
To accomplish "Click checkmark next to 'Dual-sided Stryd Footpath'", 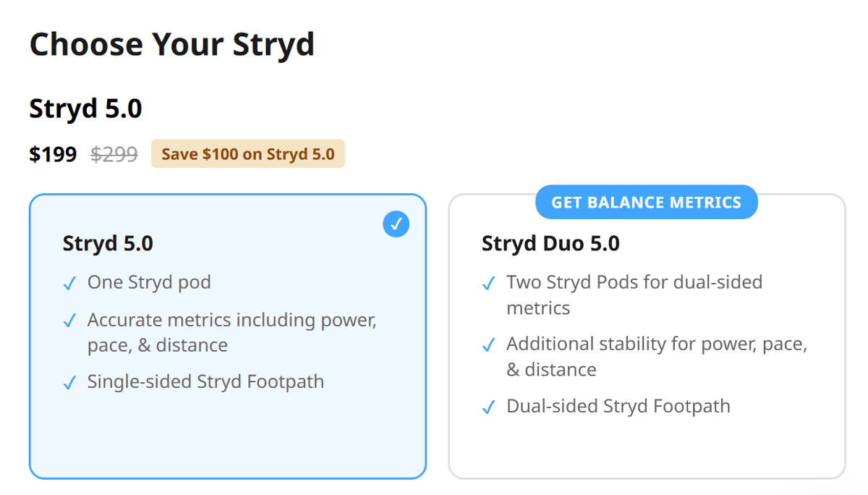I will coord(489,407).
